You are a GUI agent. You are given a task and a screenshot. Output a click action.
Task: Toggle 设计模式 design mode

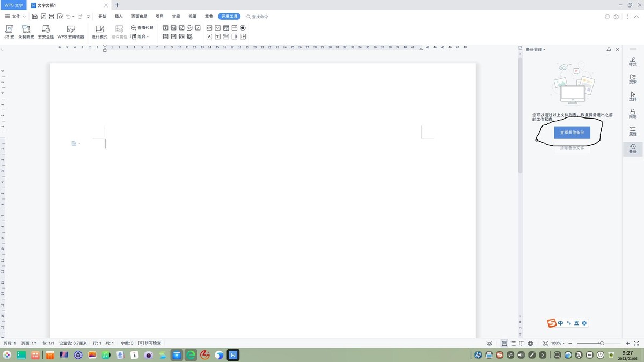point(99,32)
